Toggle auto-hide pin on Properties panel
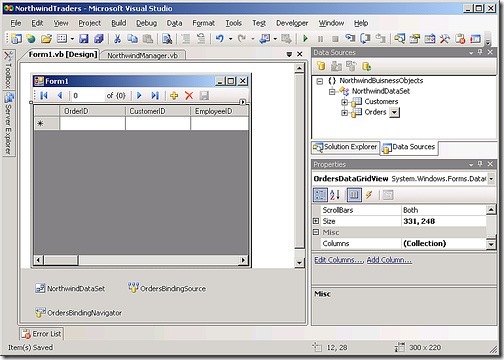Screen dimensions: 504x360 (480, 164)
